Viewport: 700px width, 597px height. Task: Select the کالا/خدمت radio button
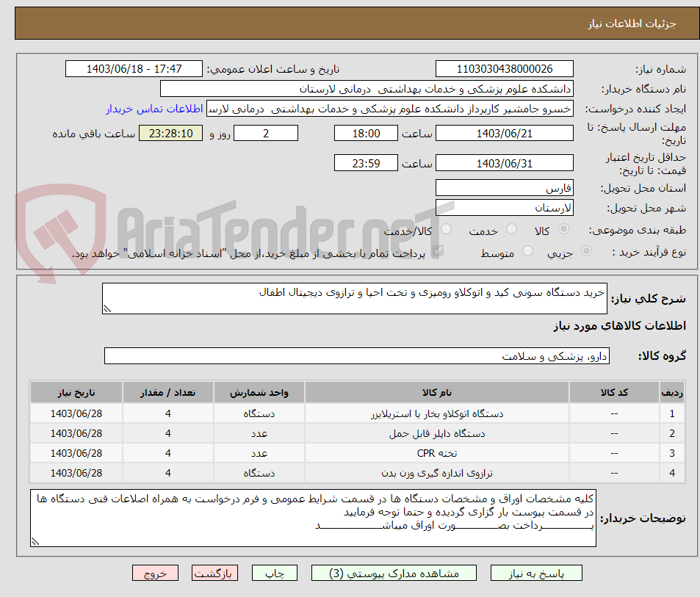(x=446, y=229)
